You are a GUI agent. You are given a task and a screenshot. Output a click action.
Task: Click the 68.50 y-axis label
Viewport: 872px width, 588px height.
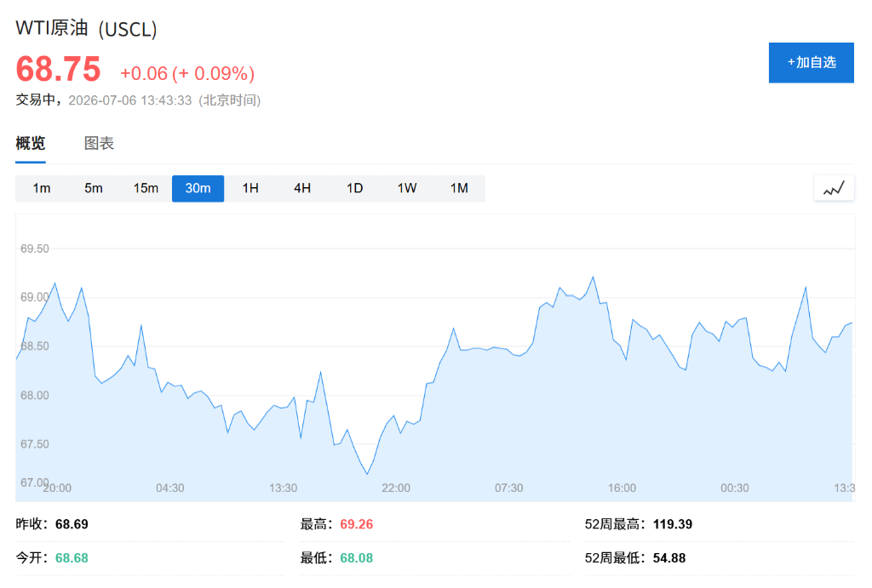click(34, 347)
